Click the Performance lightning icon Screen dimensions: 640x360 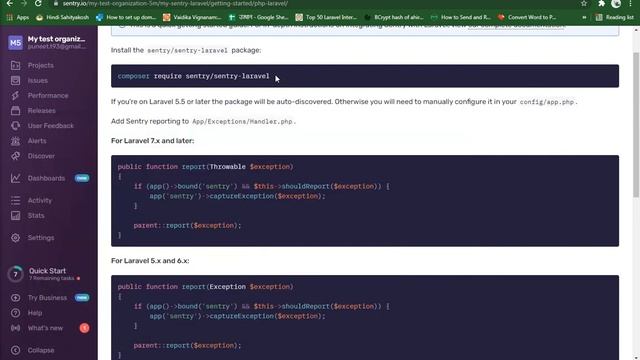pos(16,96)
